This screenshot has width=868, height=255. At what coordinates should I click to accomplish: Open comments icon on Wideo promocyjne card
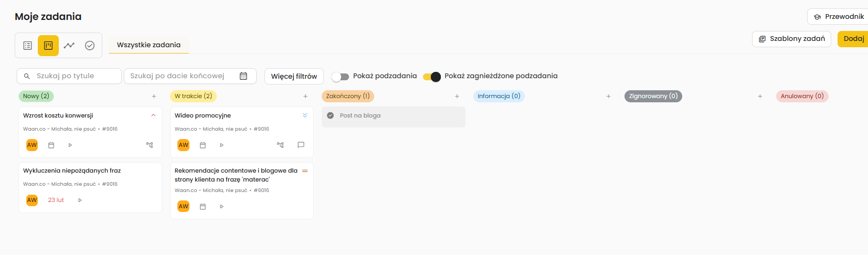(301, 145)
